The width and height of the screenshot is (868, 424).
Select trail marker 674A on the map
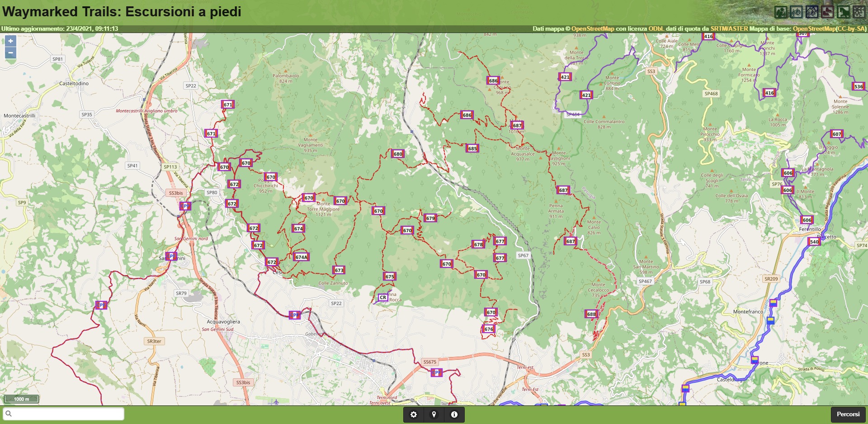tap(301, 257)
